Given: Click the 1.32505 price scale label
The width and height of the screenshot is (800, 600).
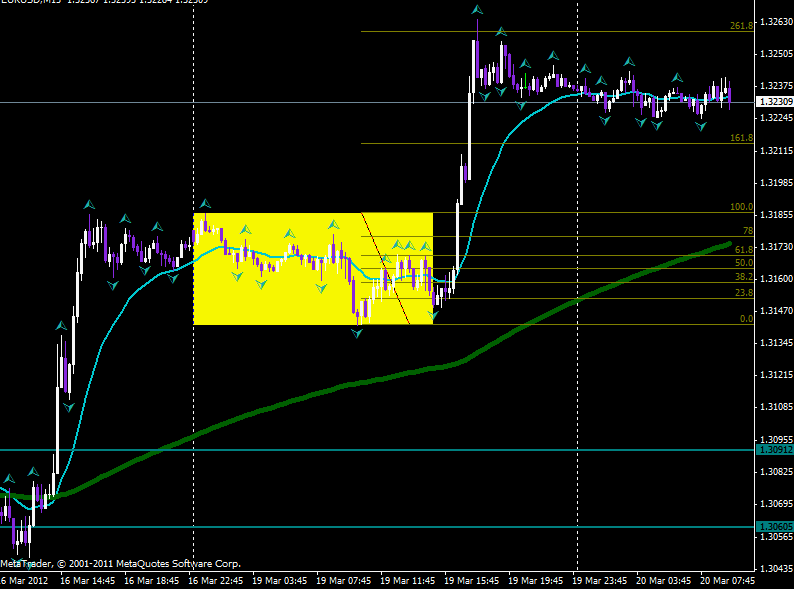Looking at the screenshot, I should click(x=777, y=54).
